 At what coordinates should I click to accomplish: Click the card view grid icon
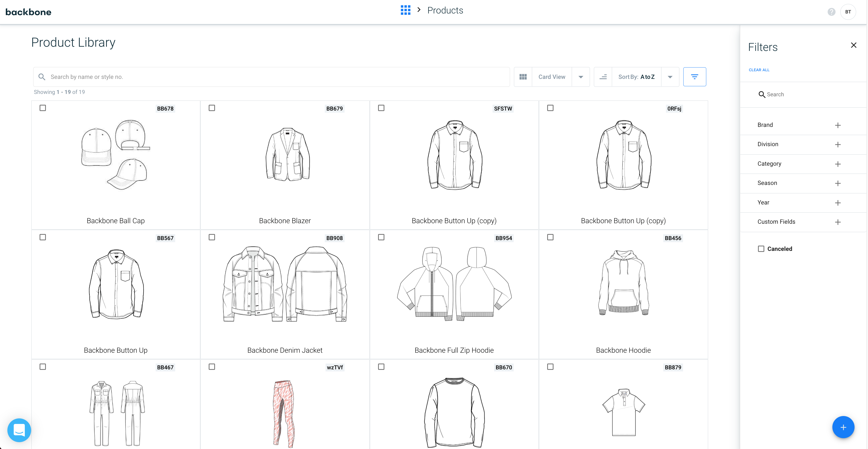(x=523, y=77)
